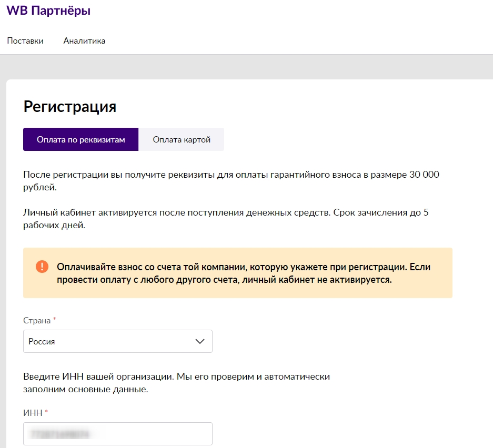Open the Россия country combo box
This screenshot has height=448, width=493.
click(117, 341)
